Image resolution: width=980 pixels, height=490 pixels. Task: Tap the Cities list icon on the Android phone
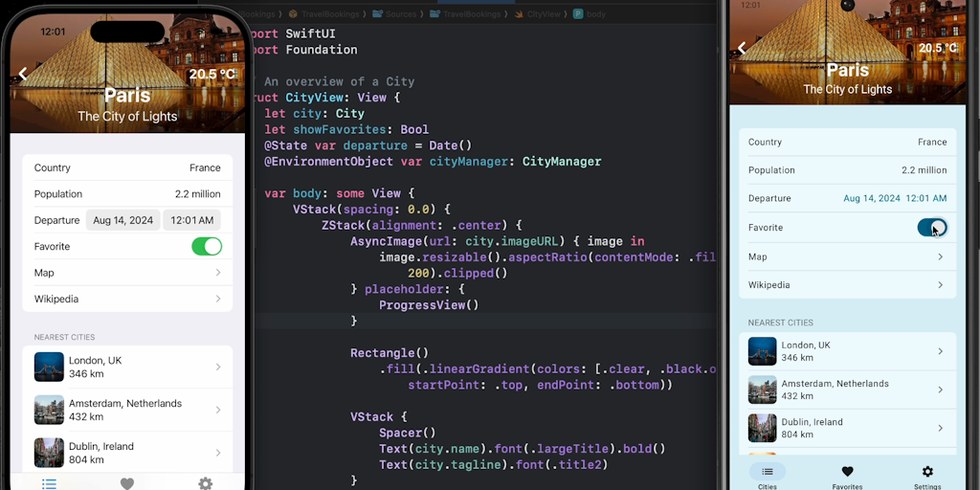pos(767,472)
